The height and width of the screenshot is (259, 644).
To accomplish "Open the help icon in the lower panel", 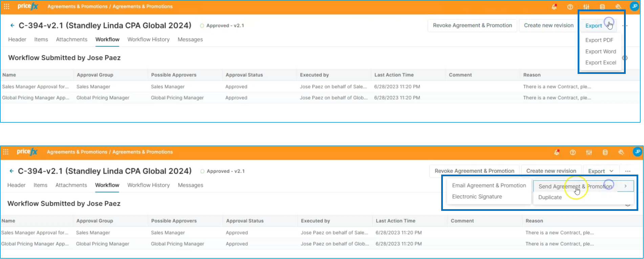I will click(x=573, y=153).
